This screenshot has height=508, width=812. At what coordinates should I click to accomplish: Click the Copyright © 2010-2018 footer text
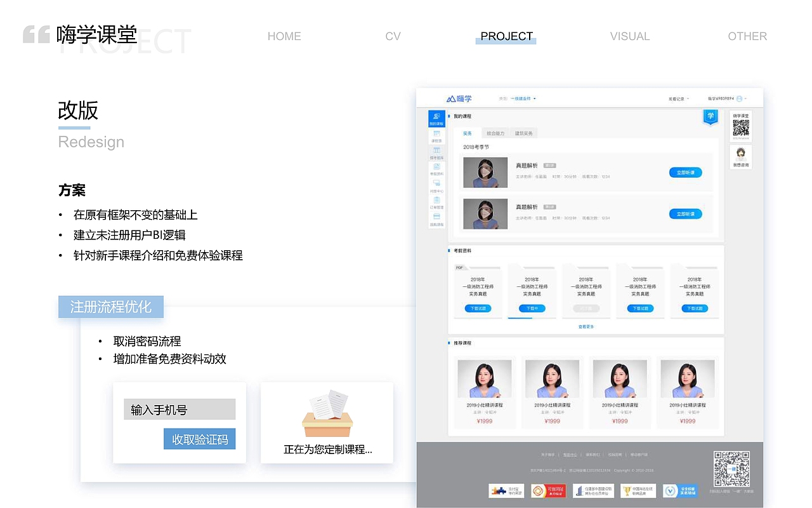[x=634, y=471]
